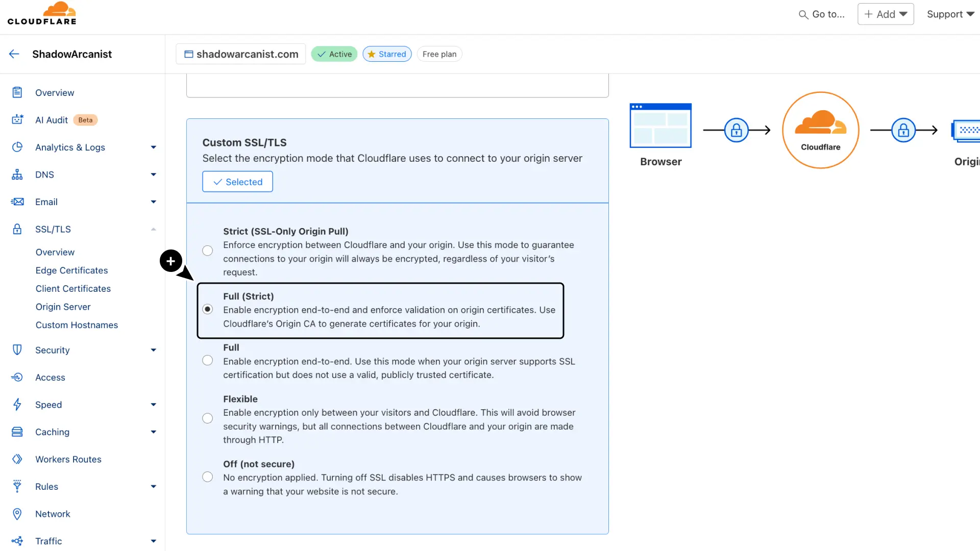The image size is (980, 551).
Task: Click the Security shield icon
Action: pyautogui.click(x=17, y=350)
